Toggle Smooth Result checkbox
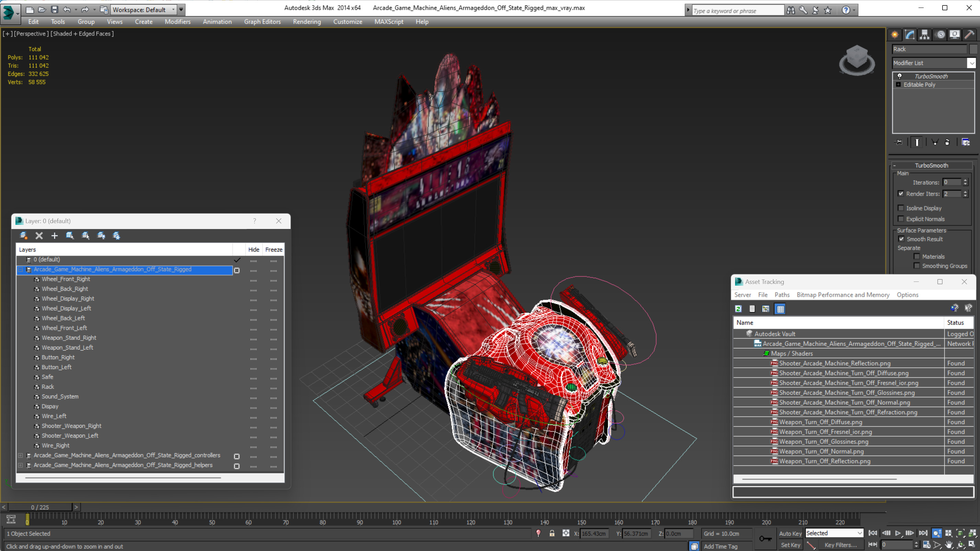This screenshot has width=980, height=551. pos(901,239)
